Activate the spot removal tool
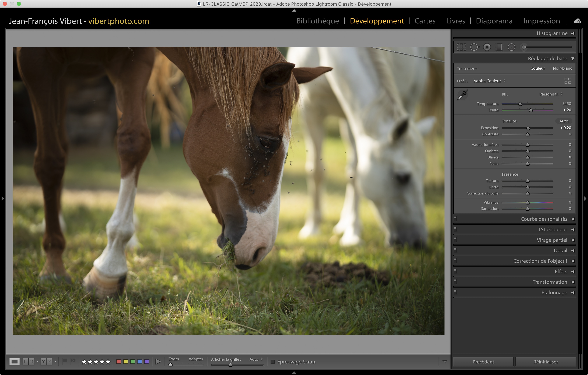The width and height of the screenshot is (588, 375). click(x=474, y=47)
